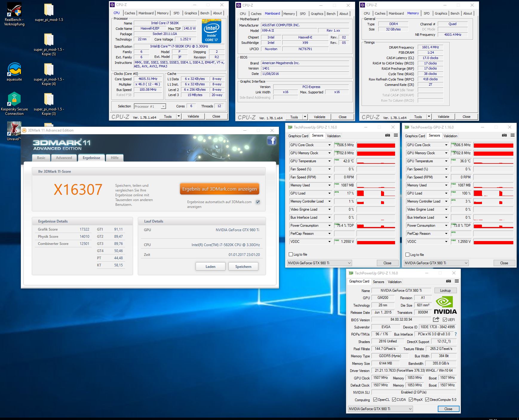The image size is (519, 420).
Task: Expand Tools dropdown arrow in Memory CPU-Z window
Action: pyautogui.click(x=429, y=117)
